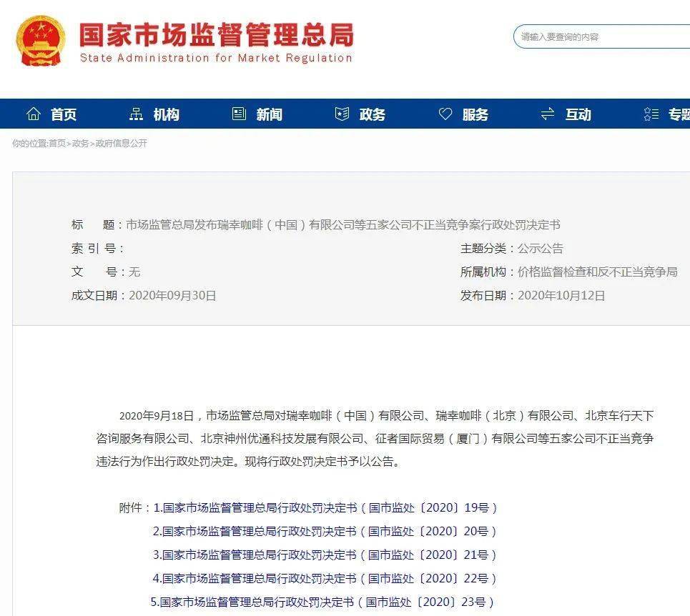
Task: Open attachment decision 〔2020〕21号
Action: (x=325, y=555)
